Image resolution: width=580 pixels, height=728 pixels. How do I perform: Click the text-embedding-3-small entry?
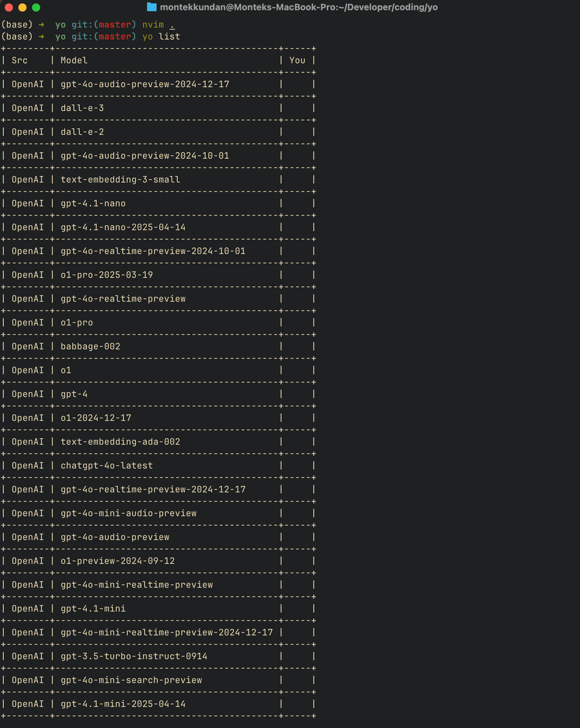click(120, 180)
